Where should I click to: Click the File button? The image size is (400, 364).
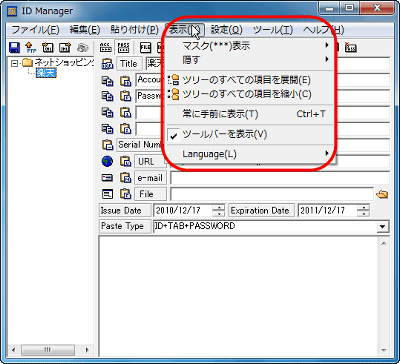pyautogui.click(x=150, y=194)
